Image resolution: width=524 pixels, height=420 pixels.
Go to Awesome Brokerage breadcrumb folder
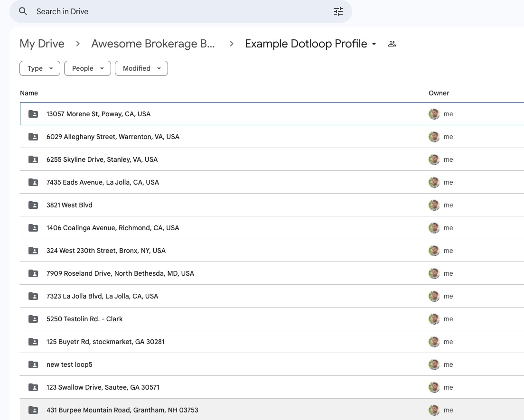click(153, 44)
